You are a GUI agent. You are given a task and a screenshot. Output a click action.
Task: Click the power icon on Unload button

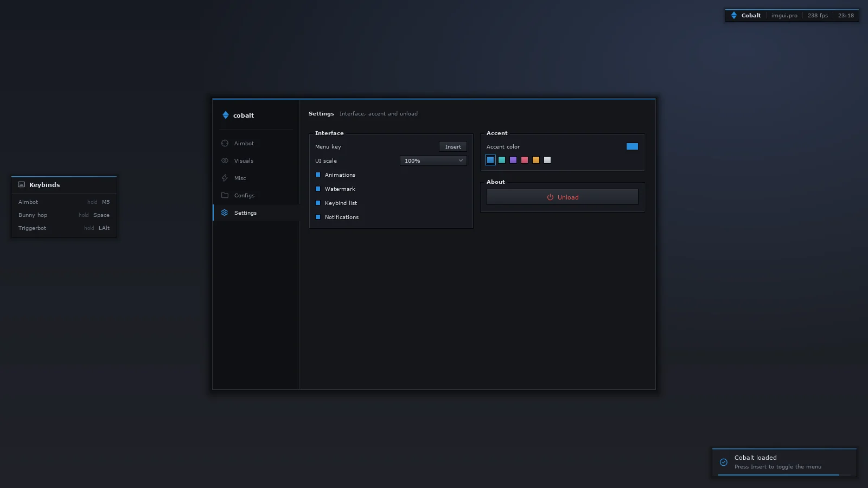pos(550,197)
